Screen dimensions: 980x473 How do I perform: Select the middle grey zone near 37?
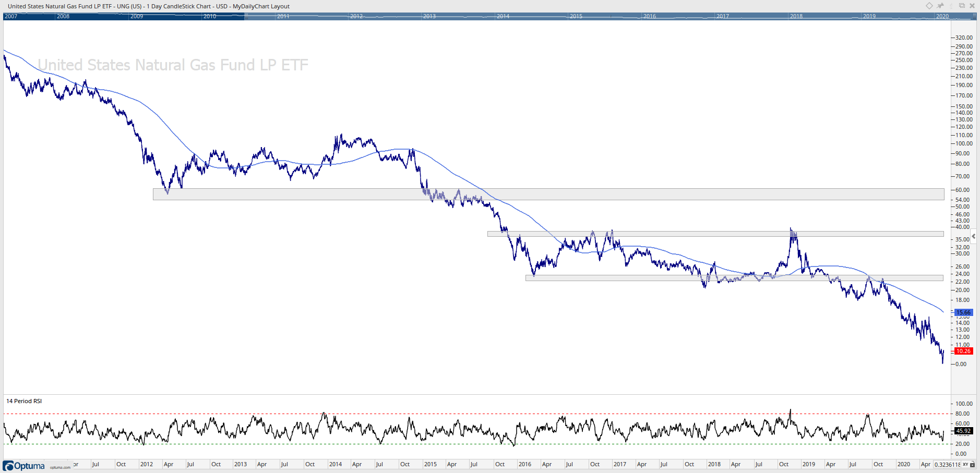(x=715, y=234)
